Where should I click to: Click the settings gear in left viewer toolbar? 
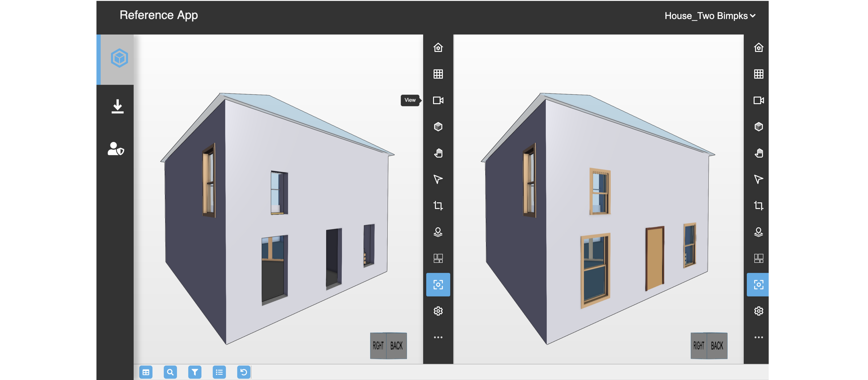point(438,311)
